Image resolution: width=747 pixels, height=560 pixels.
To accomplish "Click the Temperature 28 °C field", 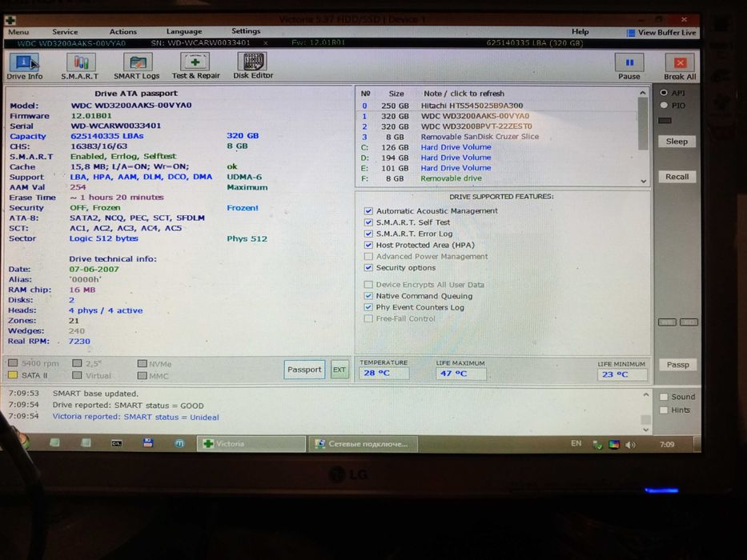I will [x=384, y=374].
